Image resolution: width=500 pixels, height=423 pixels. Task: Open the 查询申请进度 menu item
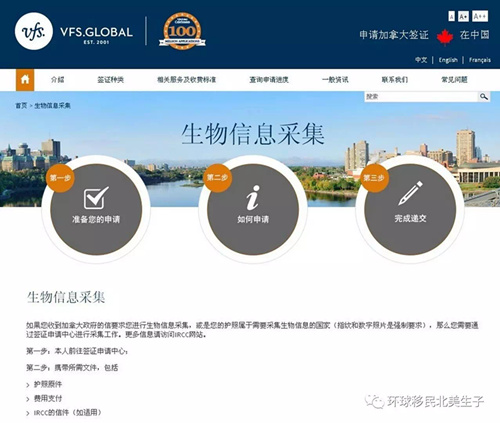pyautogui.click(x=269, y=80)
